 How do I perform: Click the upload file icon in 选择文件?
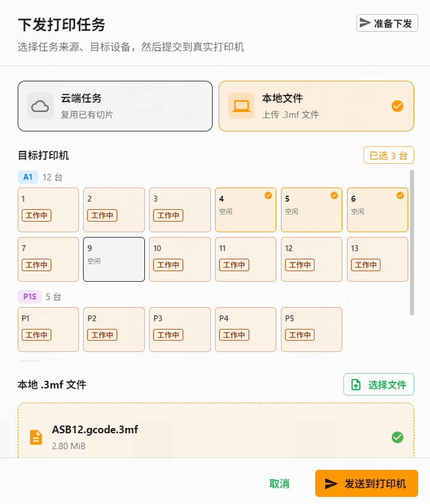(x=356, y=384)
